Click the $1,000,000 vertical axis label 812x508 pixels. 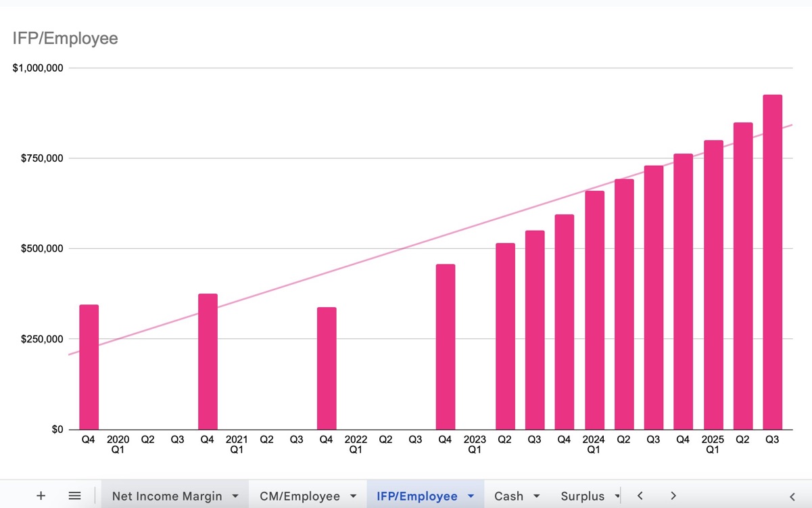(38, 68)
